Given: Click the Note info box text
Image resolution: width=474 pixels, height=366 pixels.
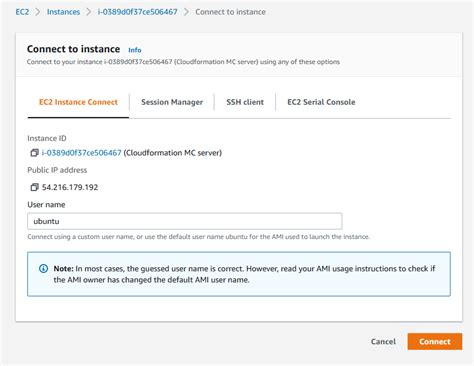Looking at the screenshot, I should 244,274.
